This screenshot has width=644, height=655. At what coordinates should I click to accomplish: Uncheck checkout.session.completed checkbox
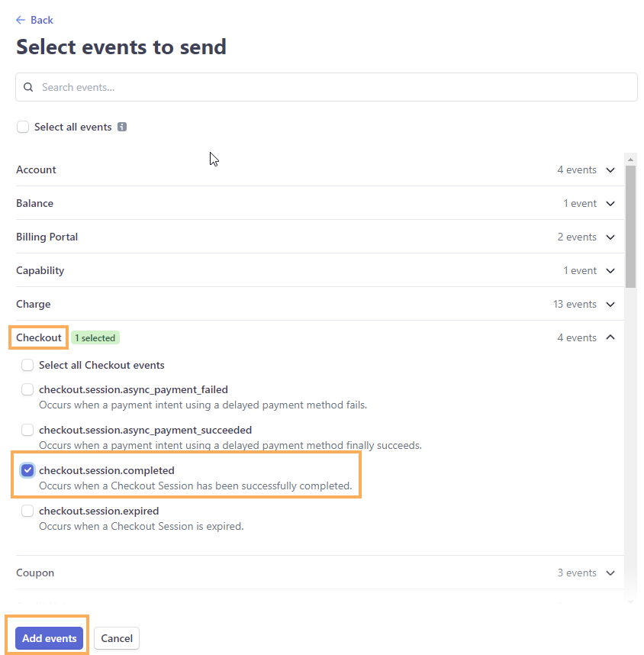pyautogui.click(x=27, y=470)
